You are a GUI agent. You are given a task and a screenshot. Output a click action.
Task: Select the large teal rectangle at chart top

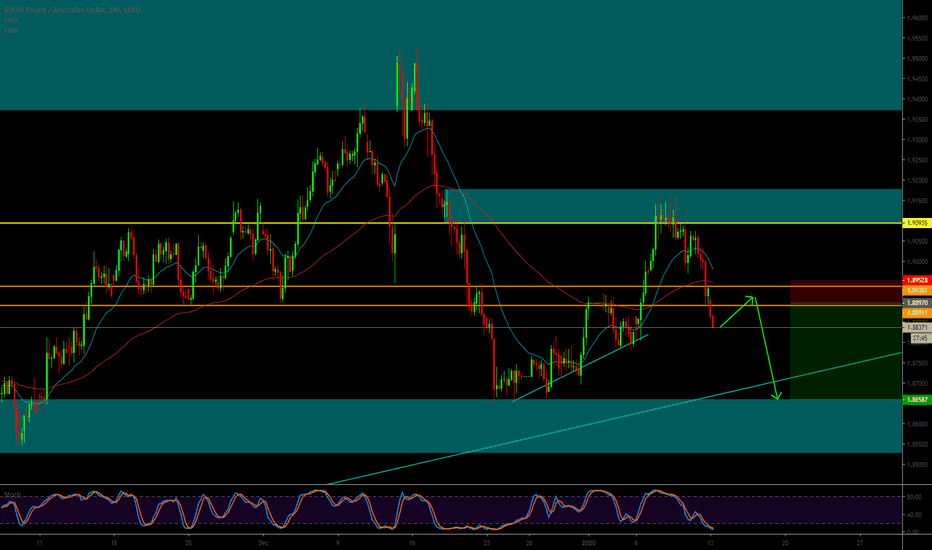[450, 55]
